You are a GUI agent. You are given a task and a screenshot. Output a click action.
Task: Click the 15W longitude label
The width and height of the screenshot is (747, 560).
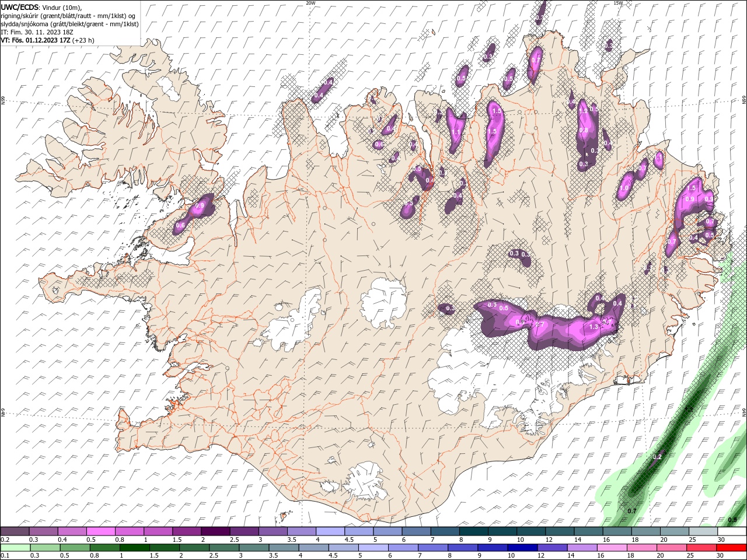618,3
